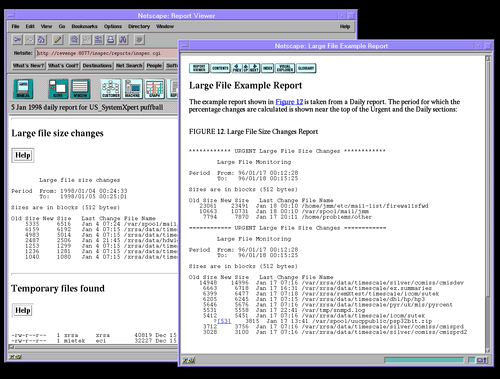The width and height of the screenshot is (500, 379).
Task: Click the REPORT VIEWER navigation button
Action: pos(199,68)
